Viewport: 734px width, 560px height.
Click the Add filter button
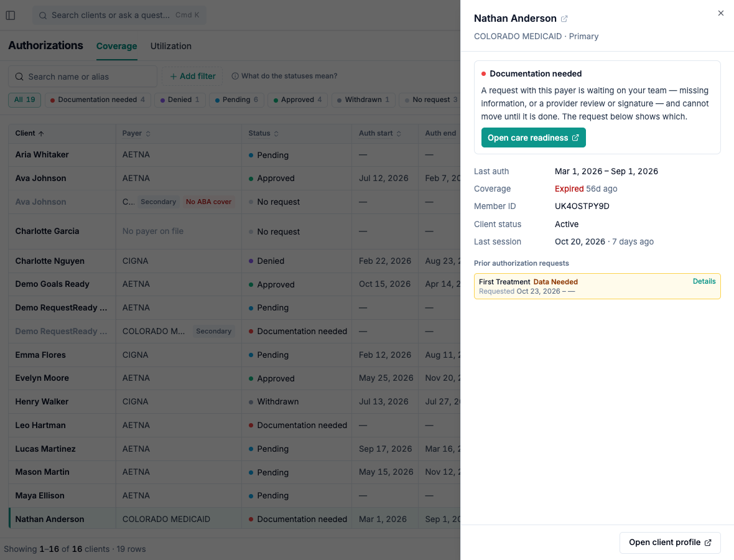click(192, 77)
